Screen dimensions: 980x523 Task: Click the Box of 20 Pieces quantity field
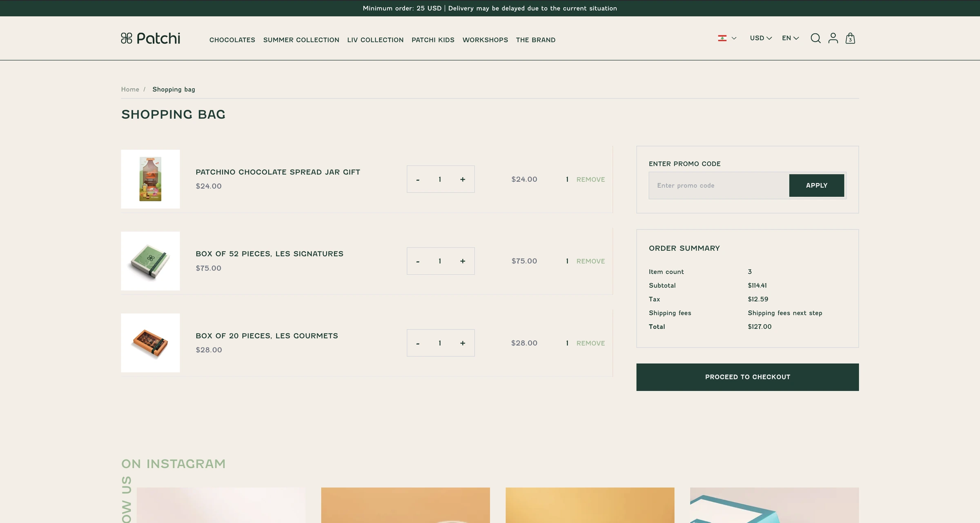point(440,343)
